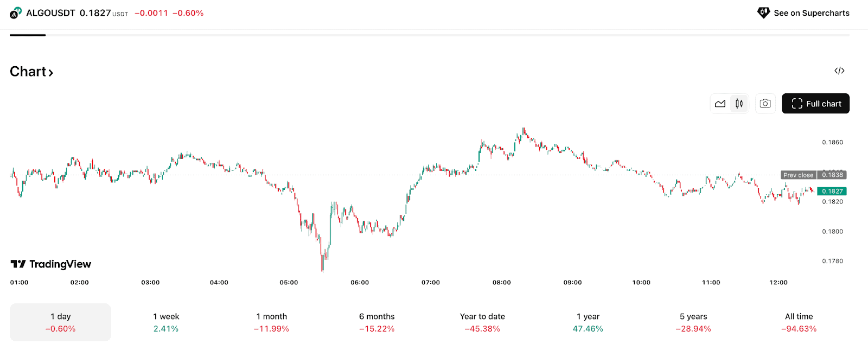
Task: Click the ALGO coin logo icon
Action: pyautogui.click(x=16, y=13)
